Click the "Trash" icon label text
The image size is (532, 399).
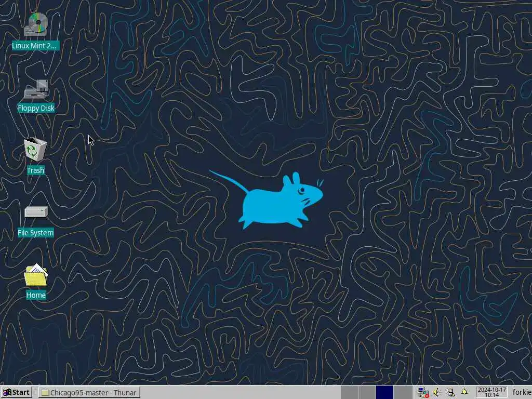click(36, 170)
